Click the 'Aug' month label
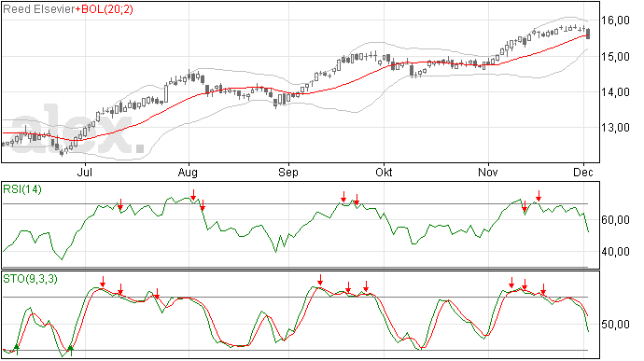644x361 pixels. pyautogui.click(x=188, y=173)
